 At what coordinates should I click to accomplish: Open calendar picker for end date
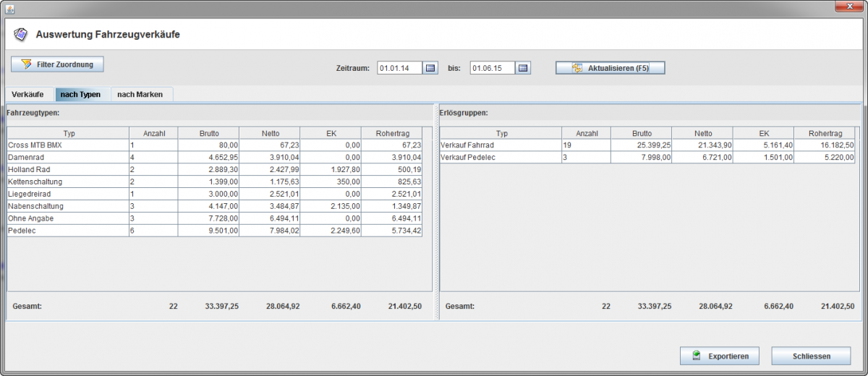pyautogui.click(x=523, y=68)
